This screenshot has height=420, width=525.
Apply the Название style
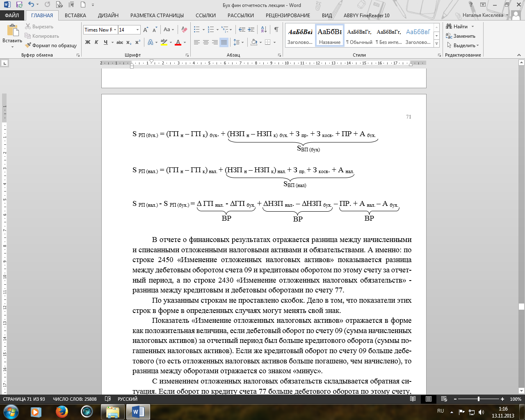[330, 35]
